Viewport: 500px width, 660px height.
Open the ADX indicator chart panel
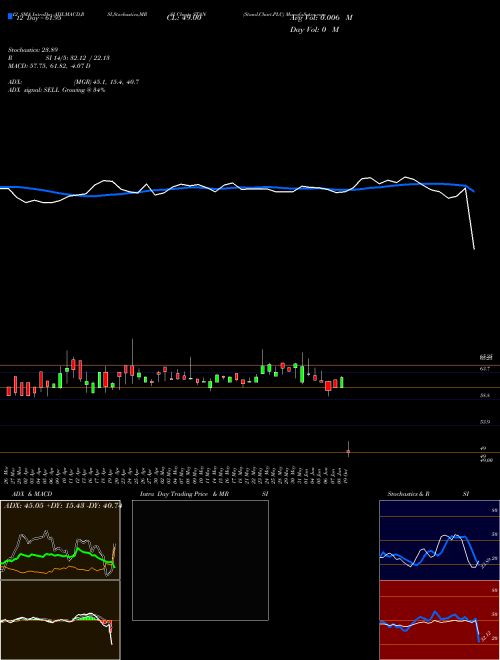click(x=60, y=540)
